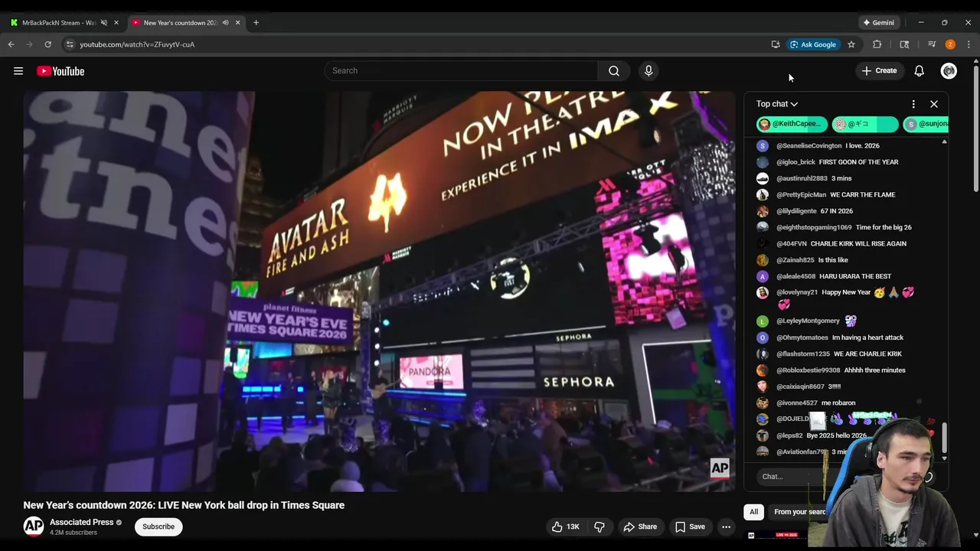Open the @sunjon pinned chat chip
980x551 pixels.
[x=926, y=124]
